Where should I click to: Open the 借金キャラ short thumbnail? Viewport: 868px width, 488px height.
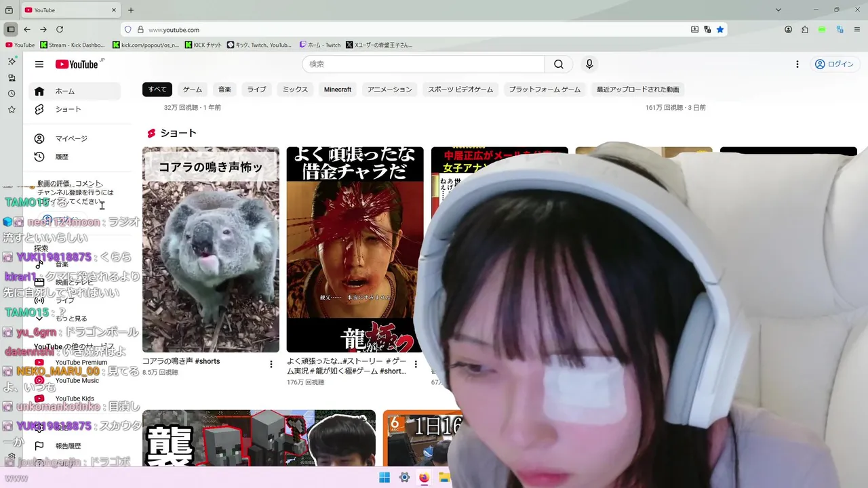point(355,249)
